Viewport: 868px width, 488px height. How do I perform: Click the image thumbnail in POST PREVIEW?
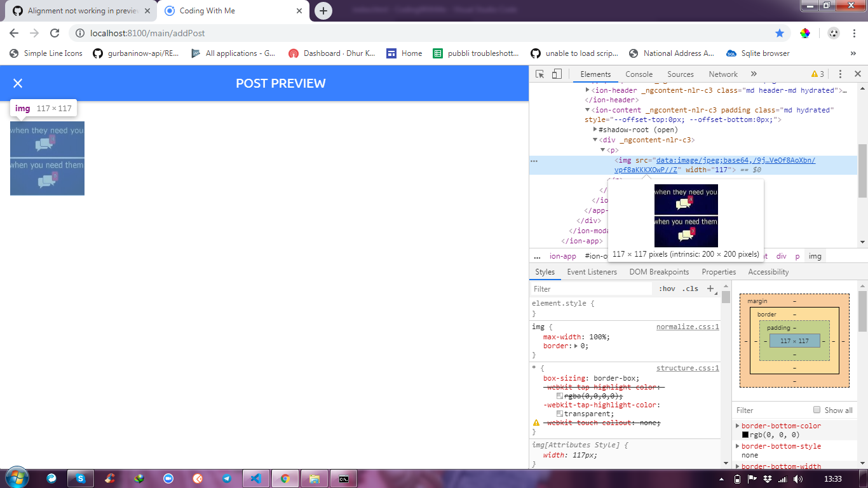(47, 158)
